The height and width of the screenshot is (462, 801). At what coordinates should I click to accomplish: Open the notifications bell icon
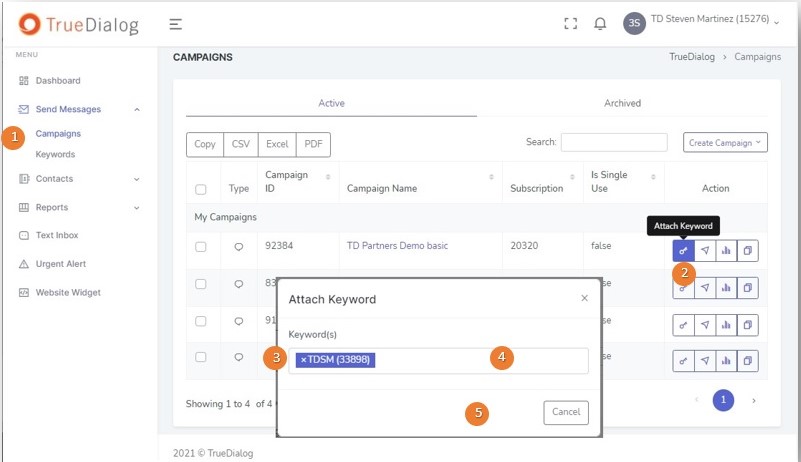click(600, 23)
